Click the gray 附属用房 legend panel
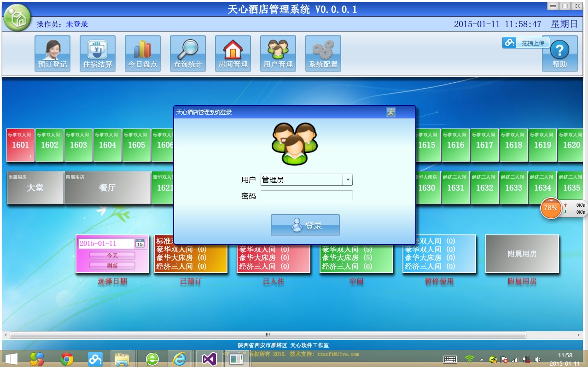588x367 pixels. [522, 254]
